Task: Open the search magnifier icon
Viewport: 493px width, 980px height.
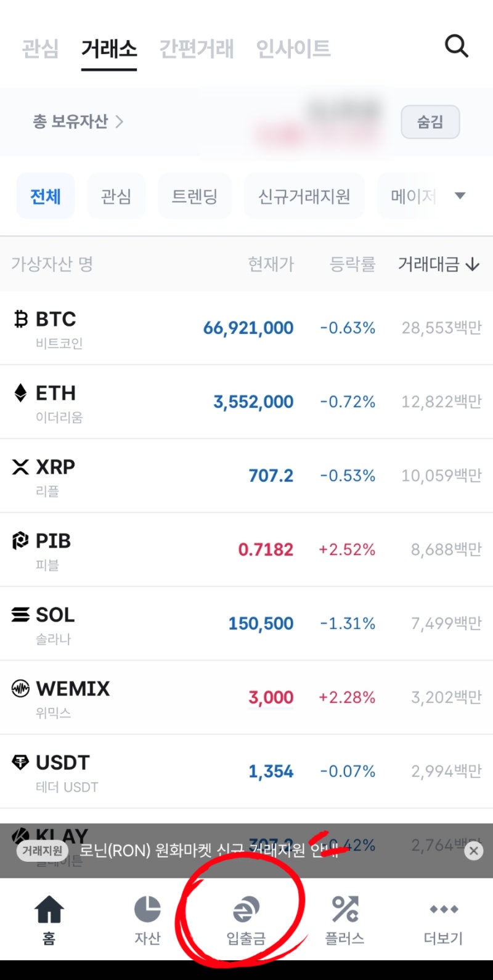Action: pyautogui.click(x=457, y=46)
